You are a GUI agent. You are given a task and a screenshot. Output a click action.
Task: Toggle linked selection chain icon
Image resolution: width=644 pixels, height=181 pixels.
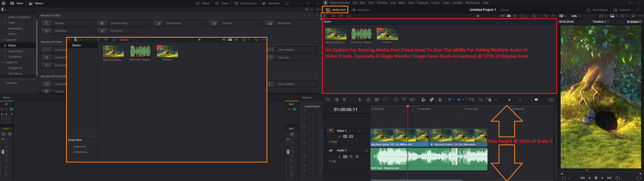[x=432, y=100]
